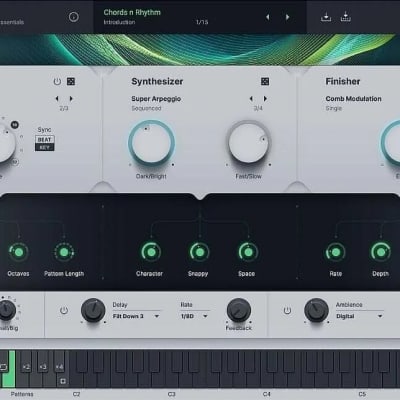The image size is (400, 400).
Task: Select next Synthesizer preset arrow (3/4)
Action: click(x=265, y=99)
